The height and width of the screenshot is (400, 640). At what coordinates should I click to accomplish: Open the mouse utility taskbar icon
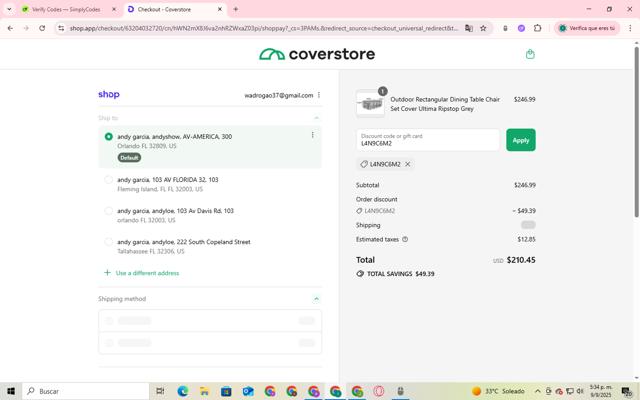(x=400, y=391)
